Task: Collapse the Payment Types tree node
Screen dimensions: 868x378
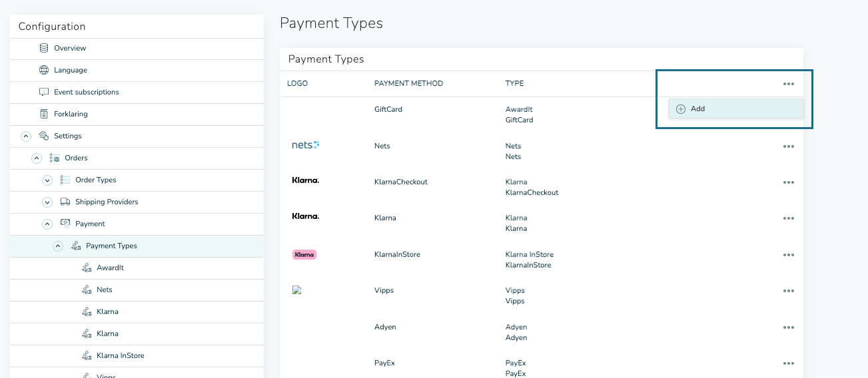Action: pos(58,246)
